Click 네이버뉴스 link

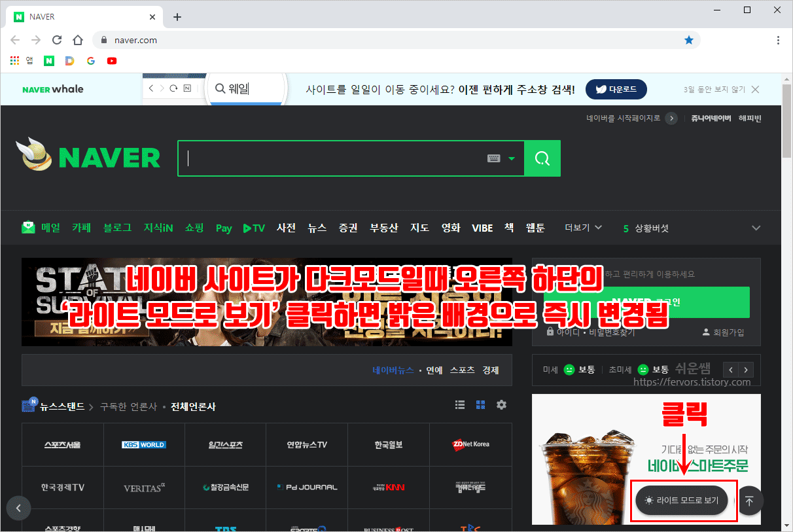393,370
